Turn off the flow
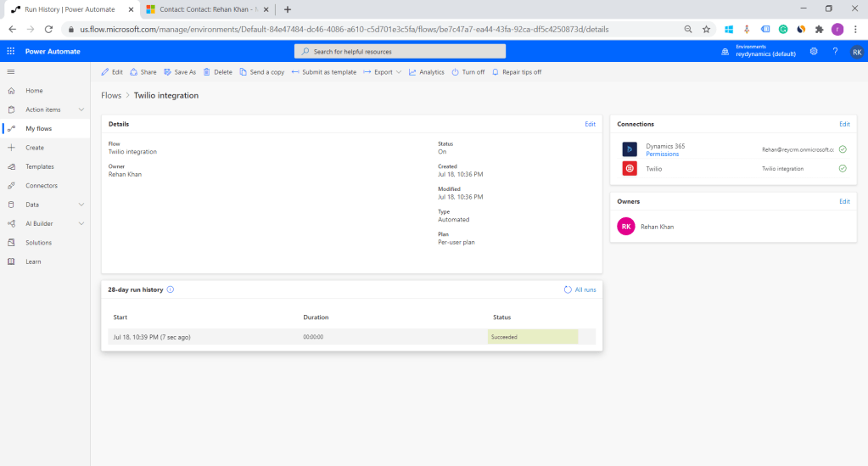Image resolution: width=868 pixels, height=466 pixels. pyautogui.click(x=468, y=72)
